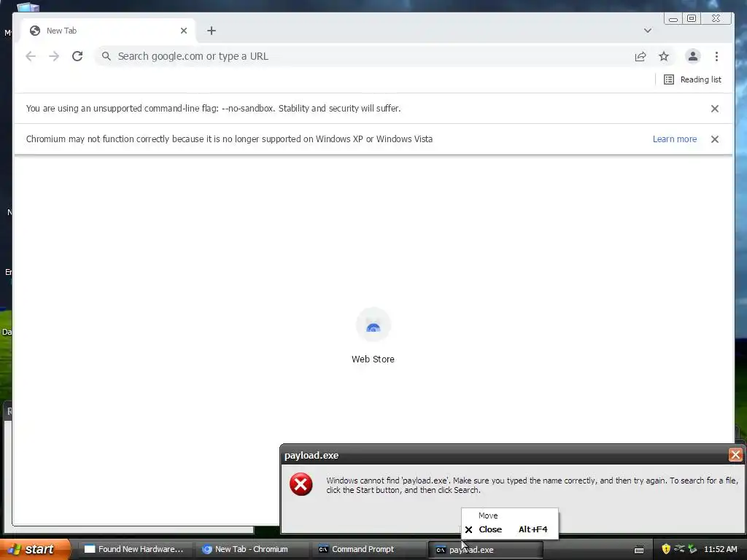The image size is (747, 560).
Task: Open the Web Store shortcut icon
Action: click(373, 325)
